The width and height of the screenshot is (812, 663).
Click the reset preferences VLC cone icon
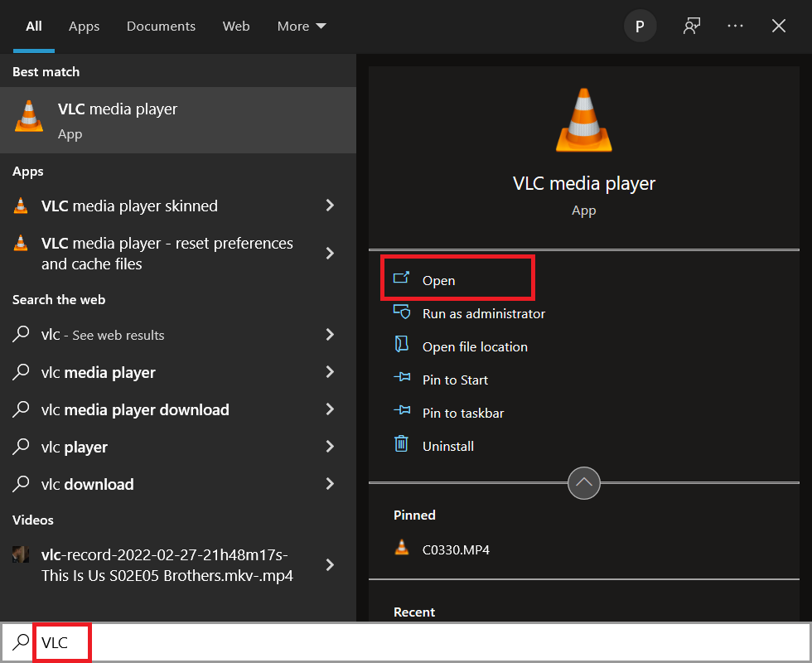[x=21, y=243]
